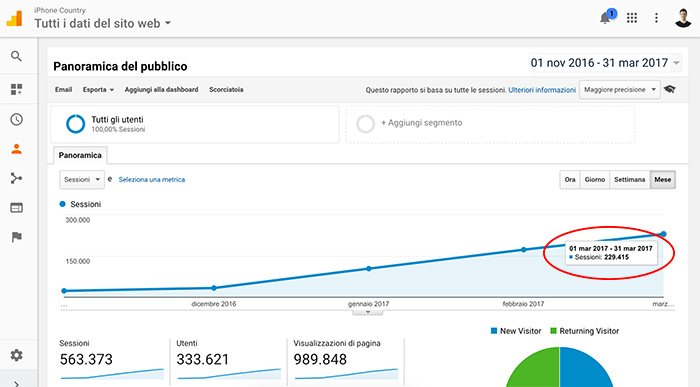Select the Mese time granularity
The width and height of the screenshot is (700, 387).
click(x=662, y=179)
